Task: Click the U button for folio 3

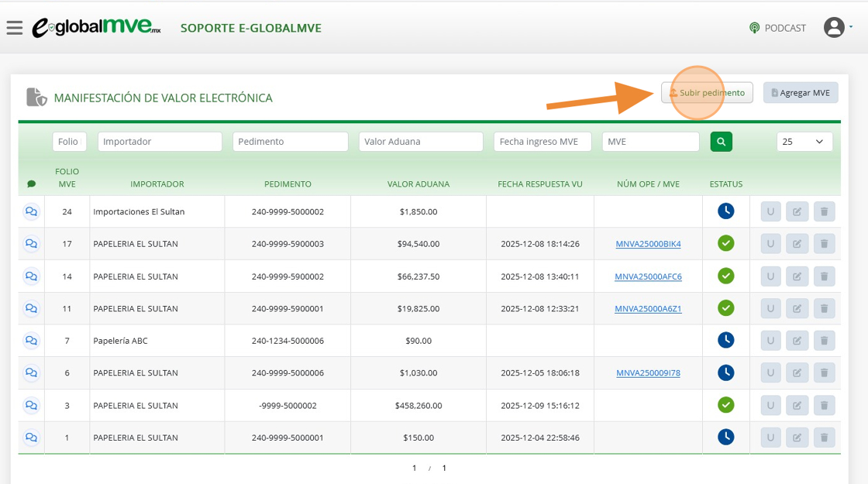Action: tap(770, 406)
